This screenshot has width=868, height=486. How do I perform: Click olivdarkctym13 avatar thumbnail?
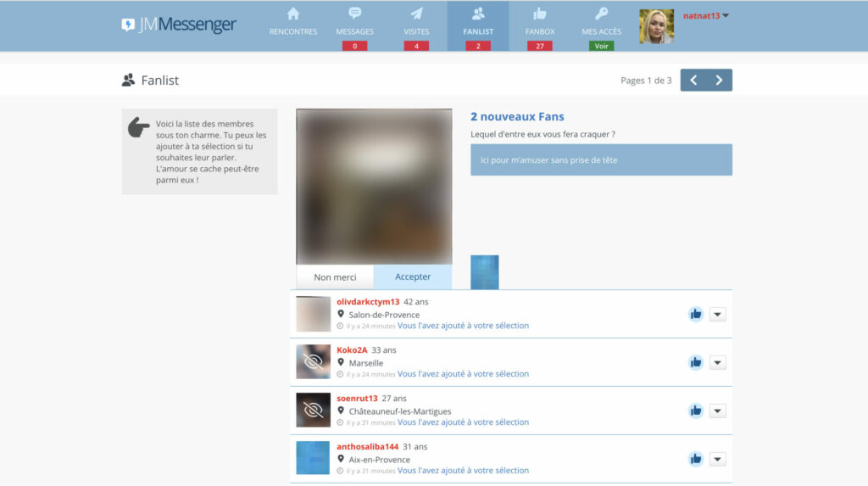314,314
